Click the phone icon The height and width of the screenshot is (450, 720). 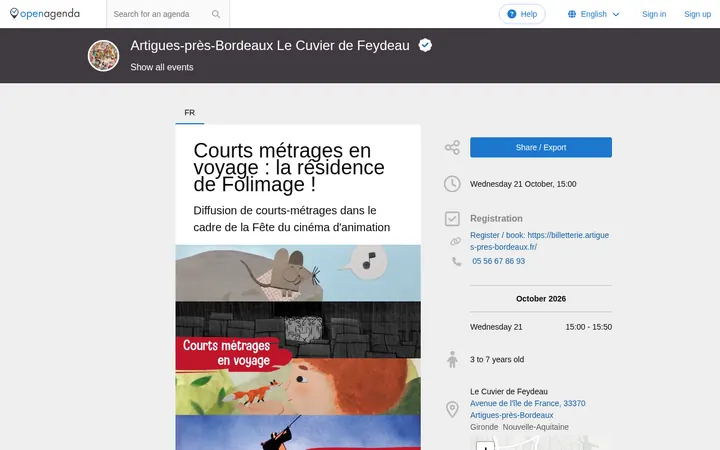pos(456,261)
